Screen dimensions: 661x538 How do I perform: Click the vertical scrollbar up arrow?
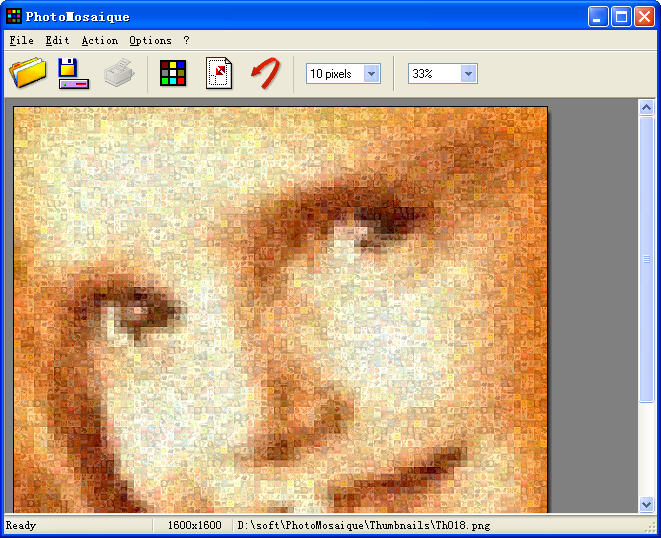tap(646, 107)
